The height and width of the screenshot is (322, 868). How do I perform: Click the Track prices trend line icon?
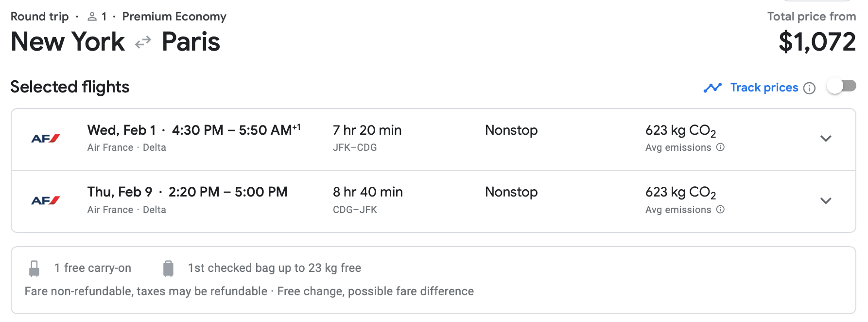point(712,88)
